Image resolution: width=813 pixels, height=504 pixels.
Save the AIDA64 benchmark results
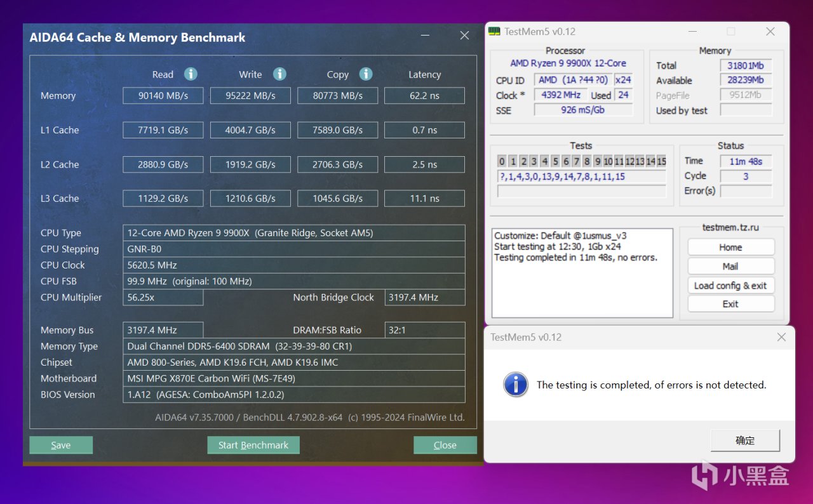click(61, 445)
